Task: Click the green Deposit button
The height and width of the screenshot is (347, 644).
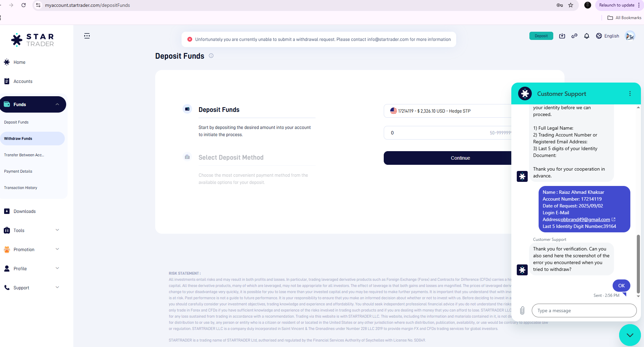Action: [x=541, y=36]
